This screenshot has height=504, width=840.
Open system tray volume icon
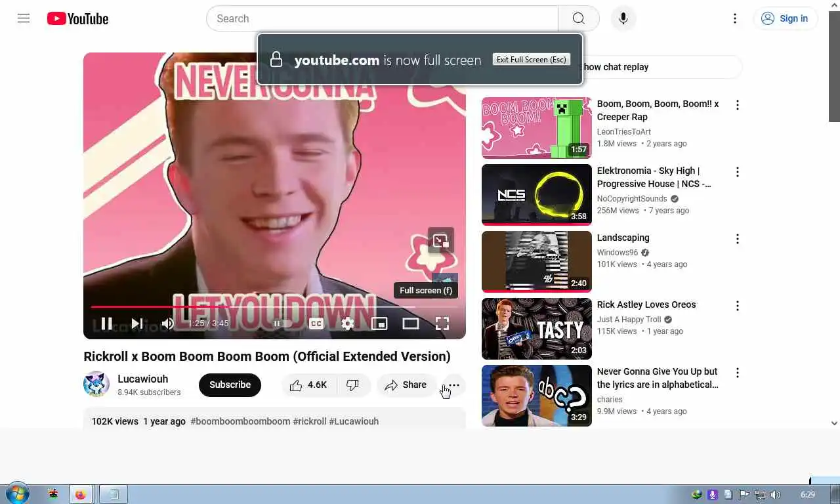pos(775,495)
